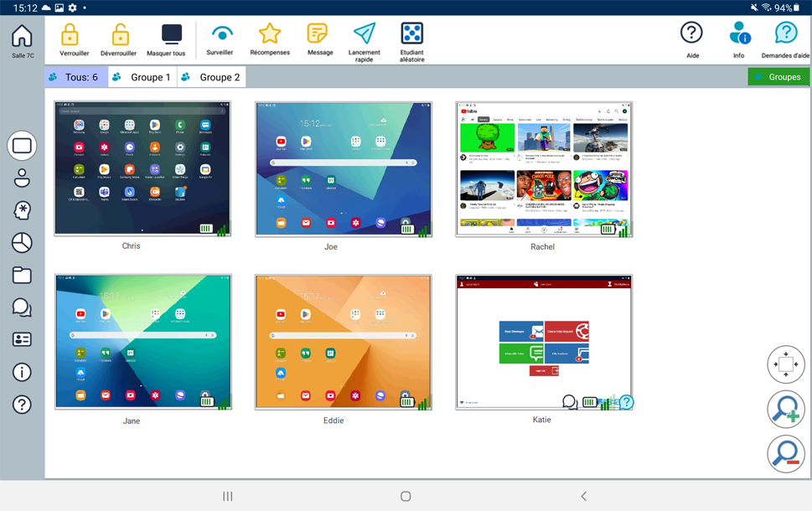812x511 pixels.
Task: Open the Message tool
Action: tap(317, 34)
